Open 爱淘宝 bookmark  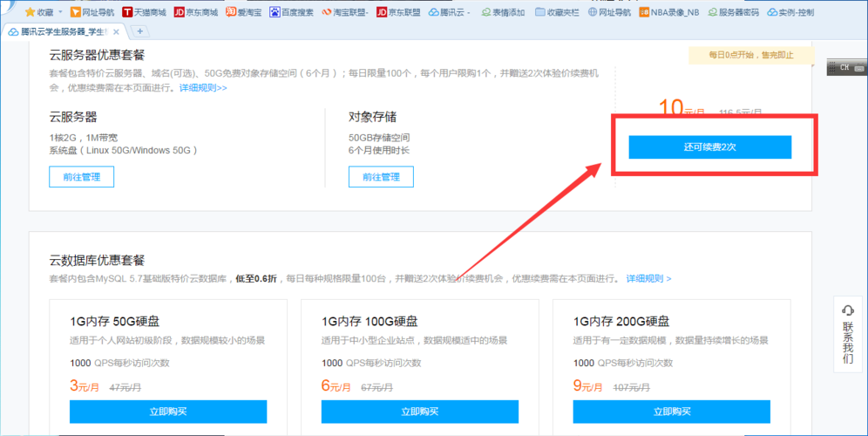(243, 11)
